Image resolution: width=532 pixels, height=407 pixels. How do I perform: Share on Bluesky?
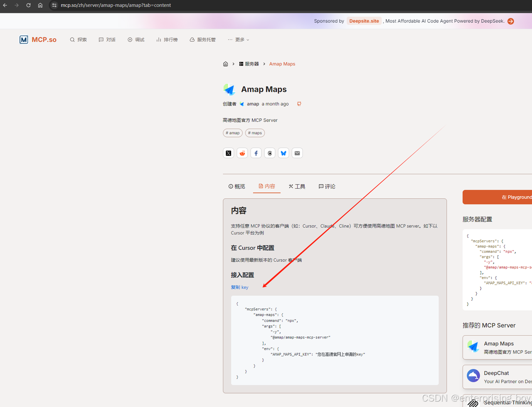(x=283, y=153)
